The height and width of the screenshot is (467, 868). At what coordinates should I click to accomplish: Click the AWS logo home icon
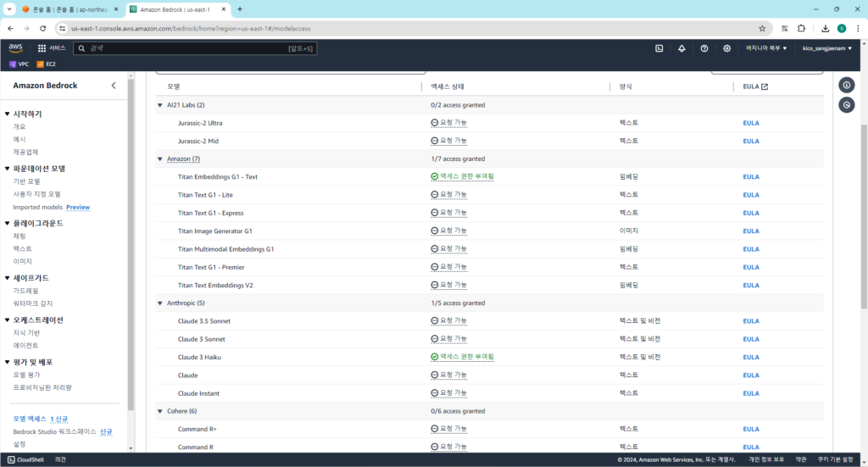pos(16,48)
